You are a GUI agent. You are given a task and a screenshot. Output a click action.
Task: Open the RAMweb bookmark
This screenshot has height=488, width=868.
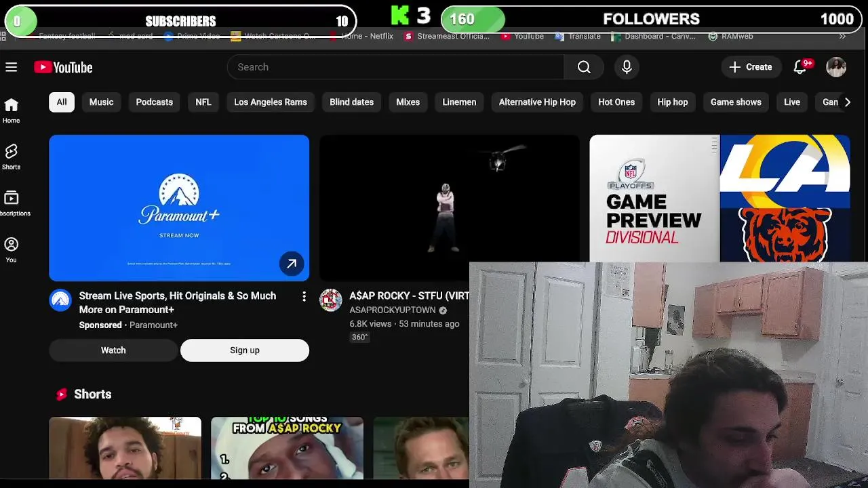(730, 37)
